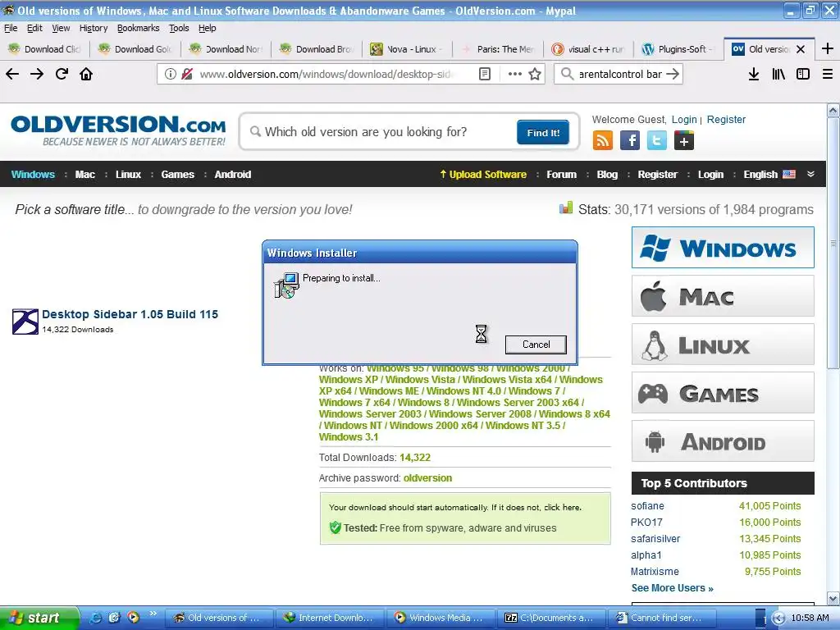The height and width of the screenshot is (630, 840).
Task: Open the Register link beside Login at top
Action: point(726,120)
